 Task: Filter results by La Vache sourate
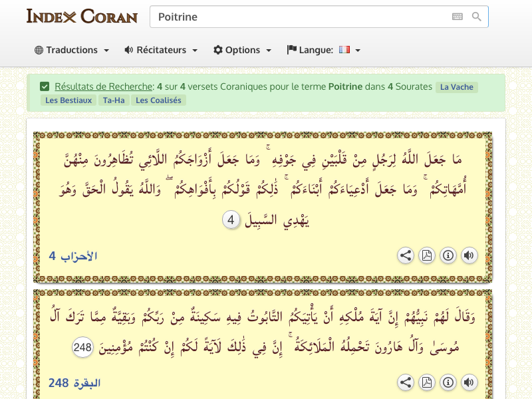(457, 87)
